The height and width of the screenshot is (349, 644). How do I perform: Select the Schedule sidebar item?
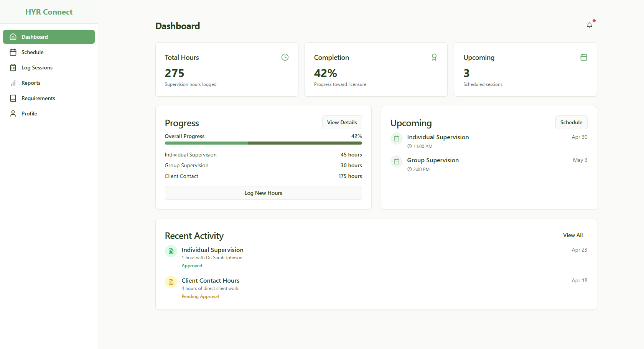point(33,52)
